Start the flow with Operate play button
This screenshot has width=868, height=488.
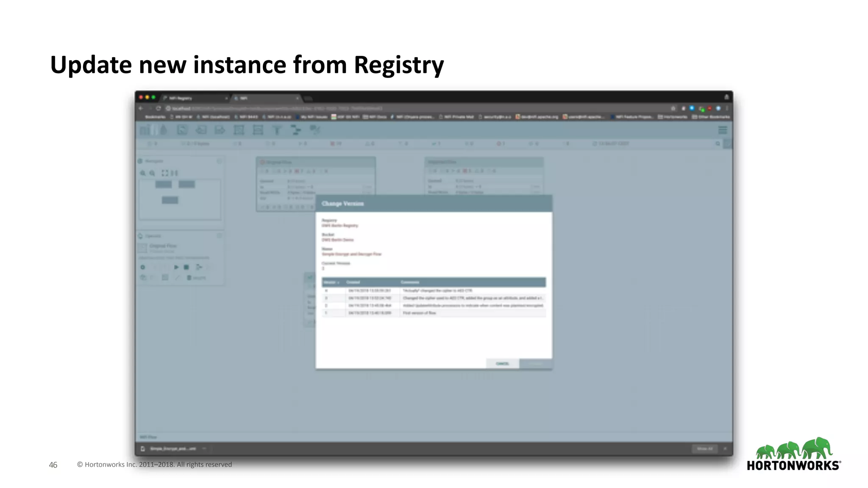pos(176,267)
